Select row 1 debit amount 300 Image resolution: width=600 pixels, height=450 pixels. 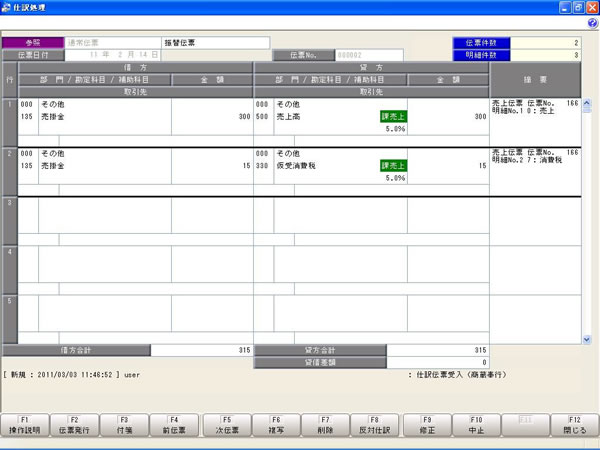(245, 117)
